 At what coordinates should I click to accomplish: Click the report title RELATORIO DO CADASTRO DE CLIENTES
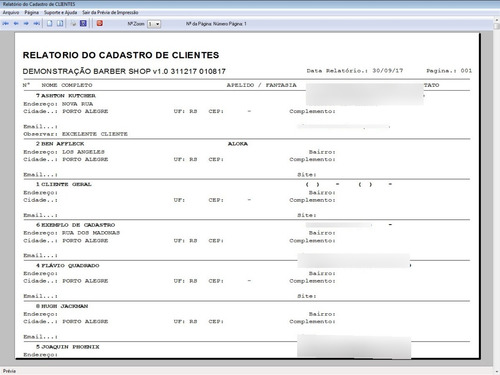(x=121, y=55)
